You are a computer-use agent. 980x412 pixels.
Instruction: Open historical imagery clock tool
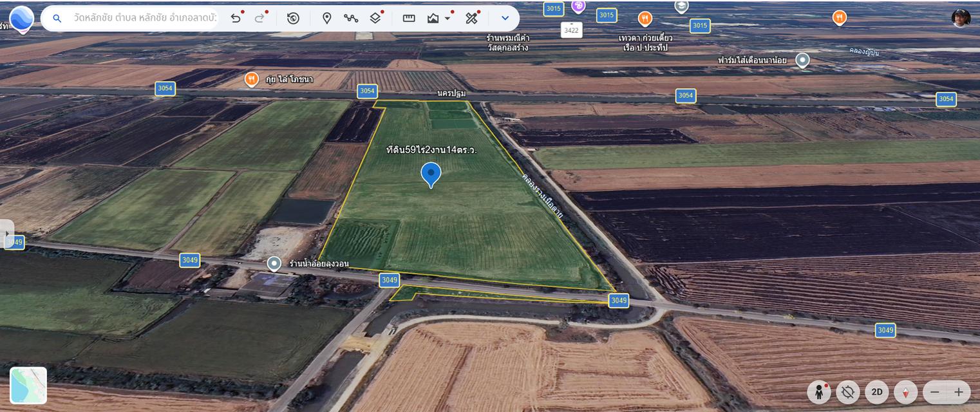click(x=293, y=18)
